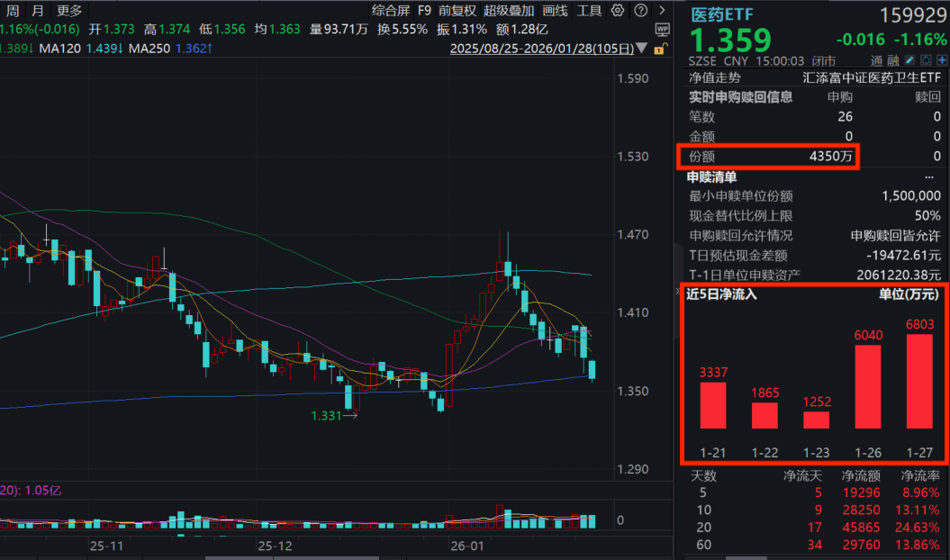Set a price alert via the bell icon
This screenshot has height=560, width=950.
(927, 59)
